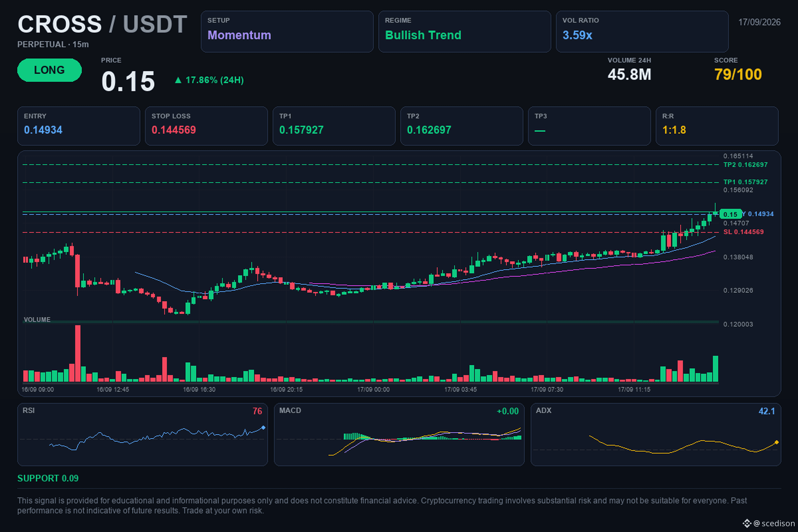Click the green up-triangle beside 17.86%
The image size is (798, 532).
tap(178, 80)
